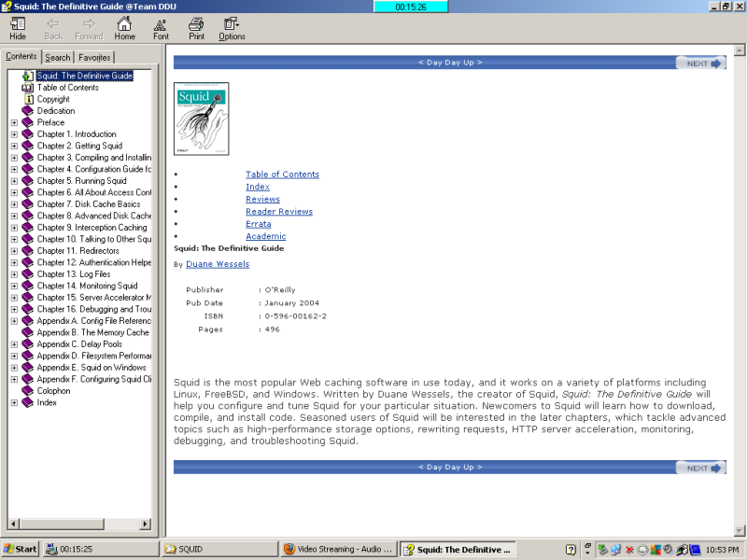This screenshot has height=560, width=747.
Task: Click the Preface purple book icon
Action: pos(28,122)
